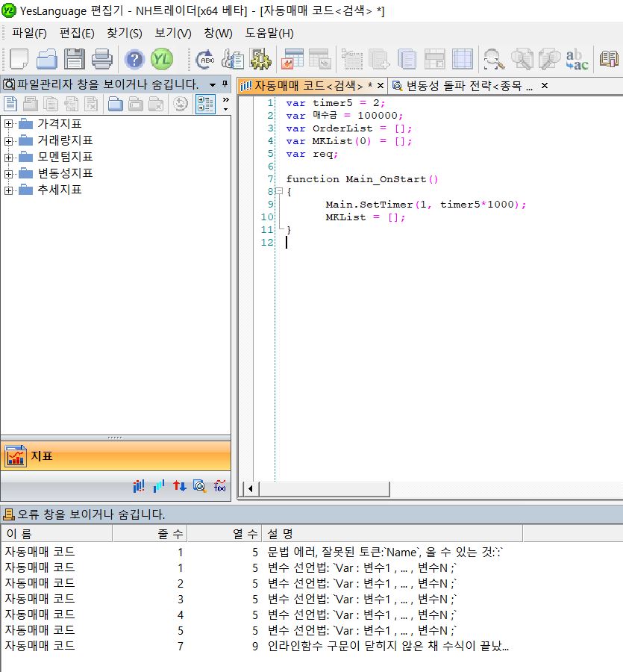The height and width of the screenshot is (672, 623).
Task: Click the open book icon in the toolbar
Action: click(x=610, y=59)
